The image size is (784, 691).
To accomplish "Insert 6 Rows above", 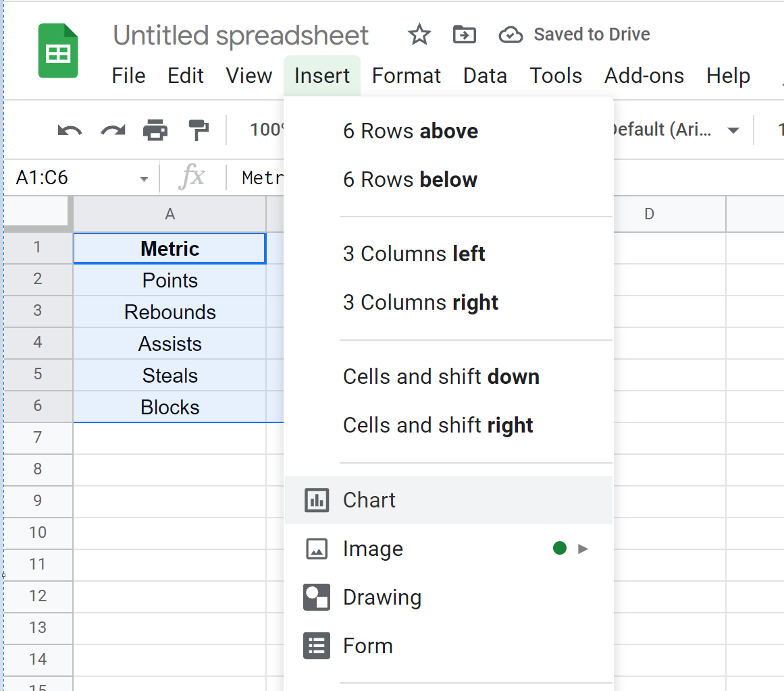I will coord(410,131).
